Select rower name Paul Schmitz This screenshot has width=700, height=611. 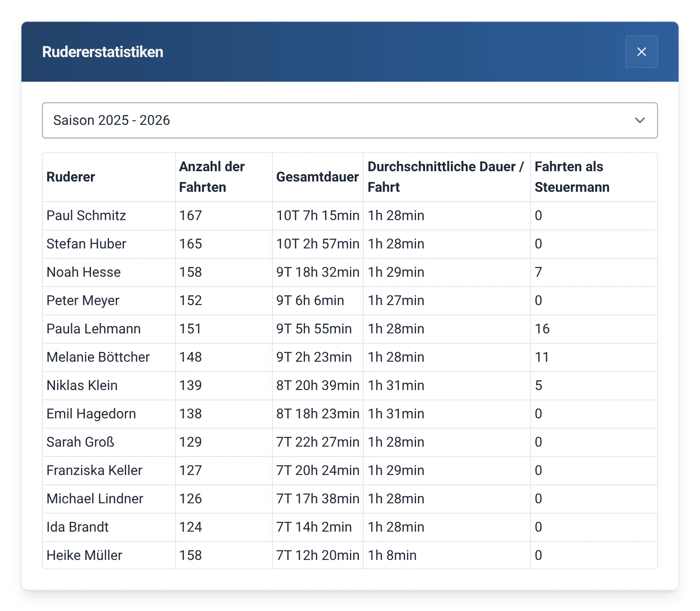pos(86,215)
